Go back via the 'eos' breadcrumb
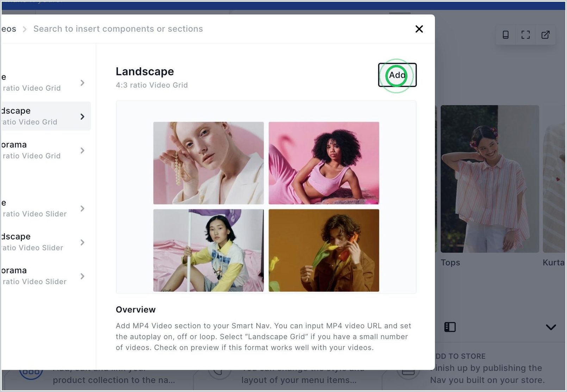 pos(8,29)
